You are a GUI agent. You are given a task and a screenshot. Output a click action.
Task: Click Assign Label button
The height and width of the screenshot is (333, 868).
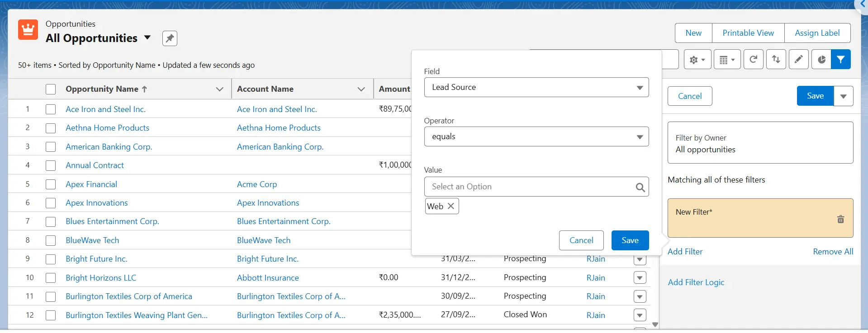tap(817, 33)
